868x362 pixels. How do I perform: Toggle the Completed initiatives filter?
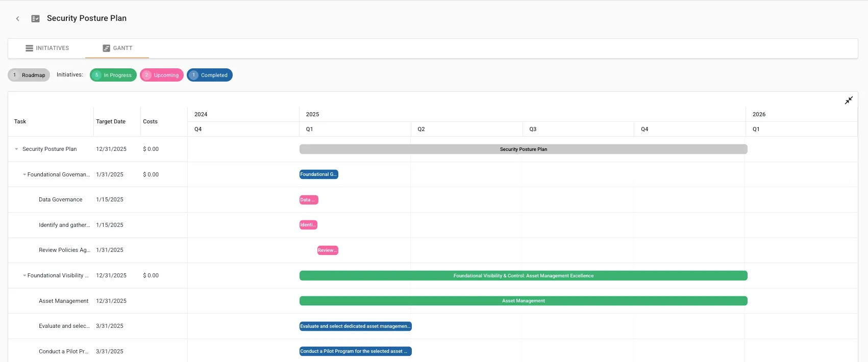coord(210,75)
